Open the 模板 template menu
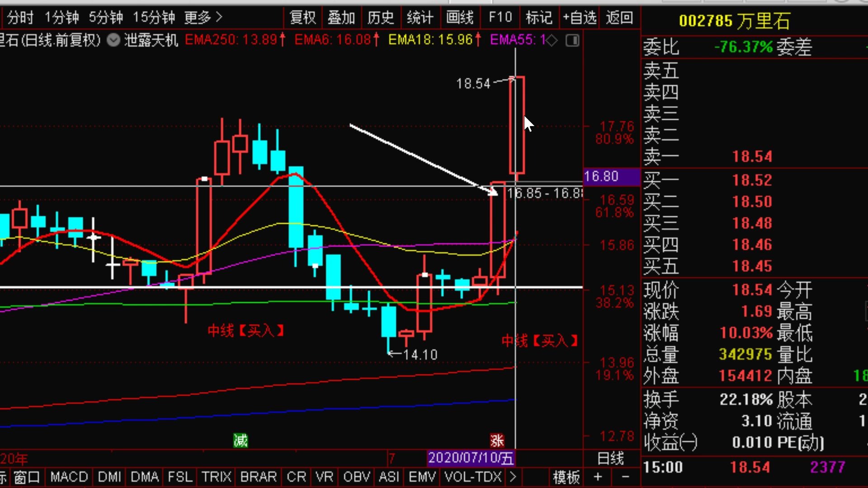Viewport: 868px width, 488px height. click(x=566, y=477)
